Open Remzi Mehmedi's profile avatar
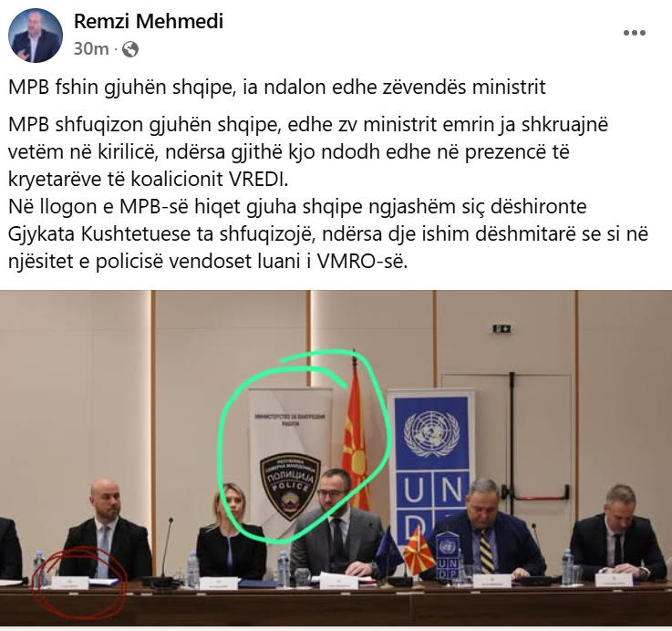Image resolution: width=672 pixels, height=631 pixels. (36, 36)
